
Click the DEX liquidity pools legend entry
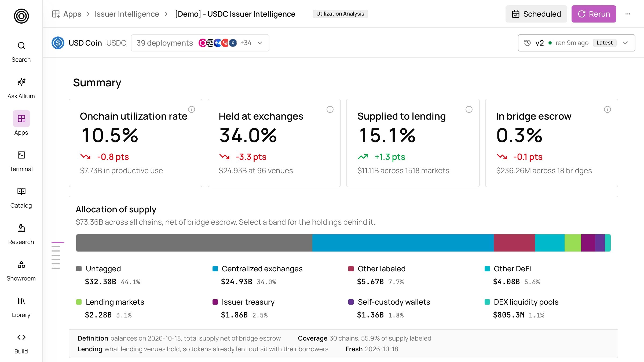(522, 308)
